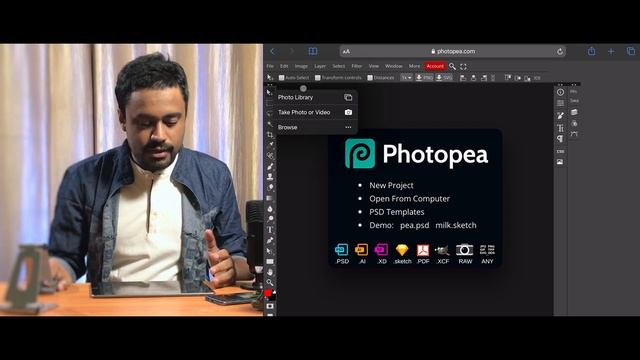Select the Pen tool
Viewport: 640px width, 360px height.
tap(270, 240)
